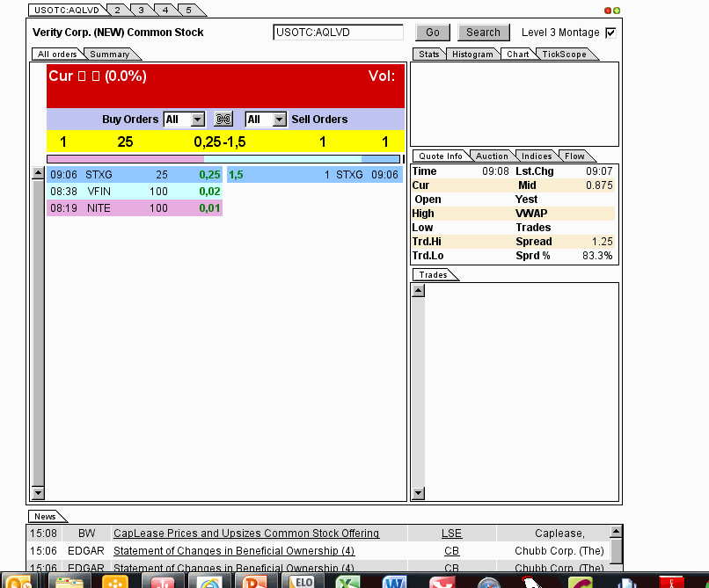
Task: Launch PowerPoint from the taskbar
Action: point(255,582)
